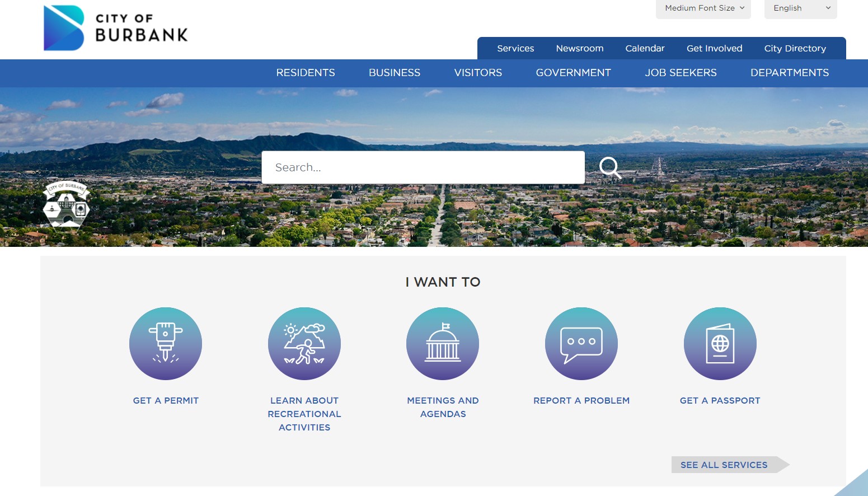Screen dimensions: 868x496
Task: Open the recreational activities hiker icon
Action: (304, 343)
